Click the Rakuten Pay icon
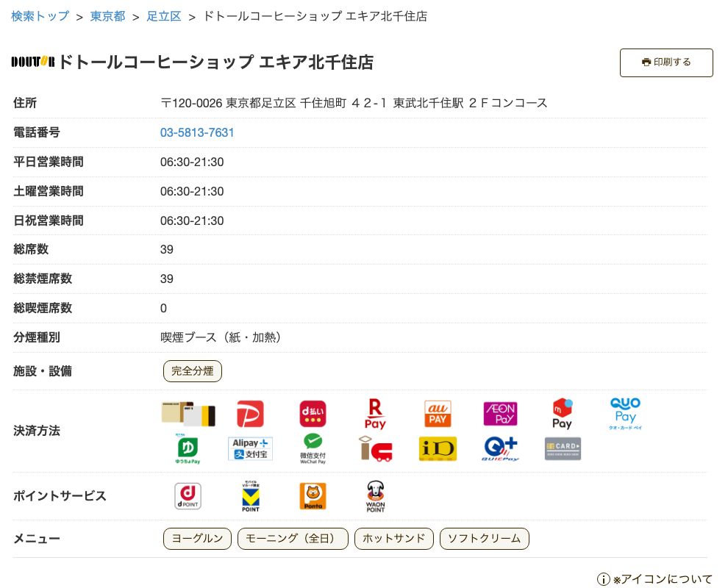This screenshot has height=588, width=728. point(375,414)
